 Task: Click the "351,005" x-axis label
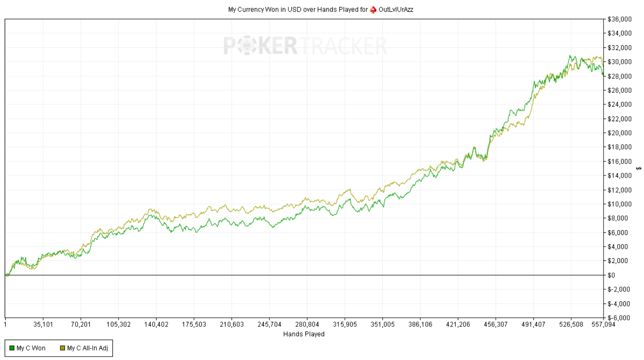click(383, 324)
